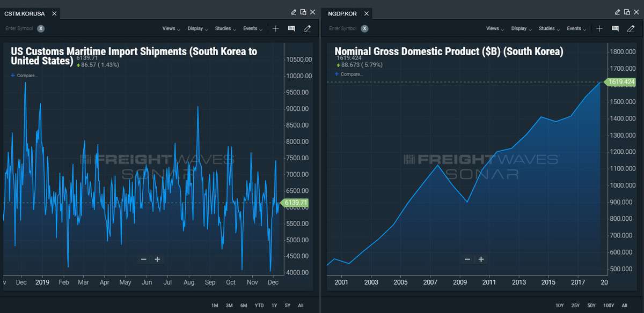Click the annotation comment icon in left toolbar

click(291, 28)
